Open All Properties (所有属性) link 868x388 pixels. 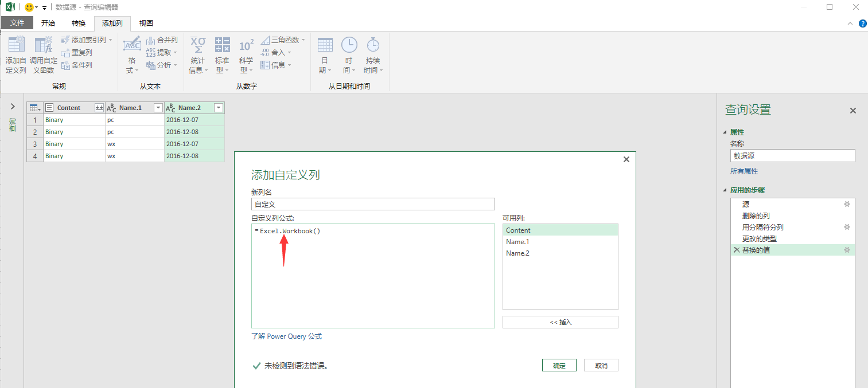744,171
